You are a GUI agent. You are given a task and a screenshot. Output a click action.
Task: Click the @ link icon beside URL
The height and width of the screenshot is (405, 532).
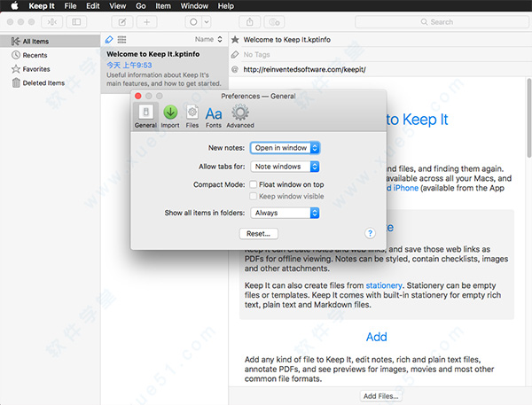pos(234,69)
